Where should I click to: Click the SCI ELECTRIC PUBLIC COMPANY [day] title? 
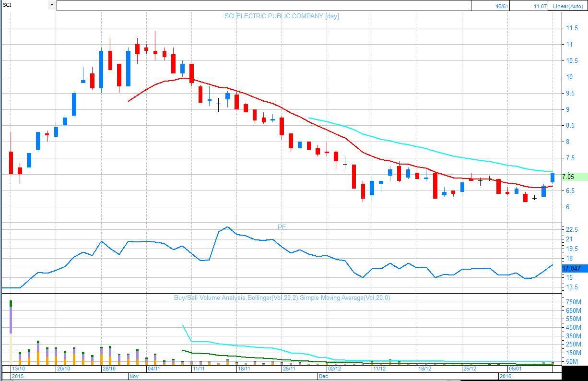point(282,16)
